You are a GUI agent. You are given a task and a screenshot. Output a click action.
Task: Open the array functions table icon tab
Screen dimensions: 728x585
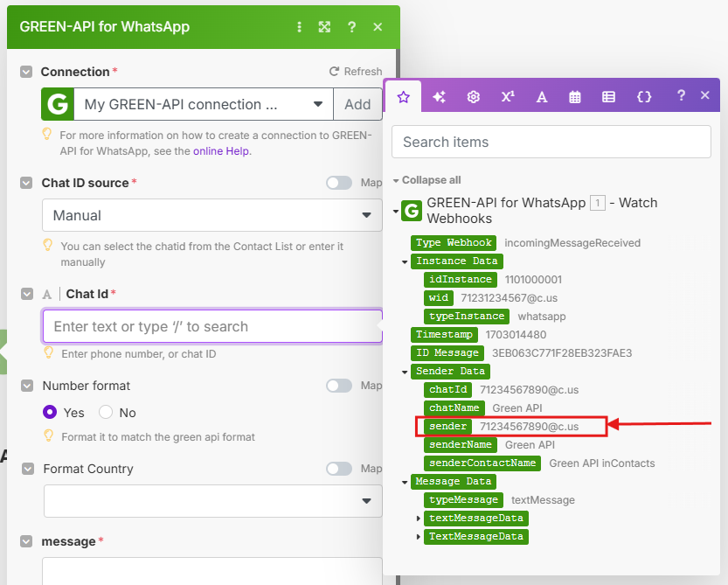[609, 96]
